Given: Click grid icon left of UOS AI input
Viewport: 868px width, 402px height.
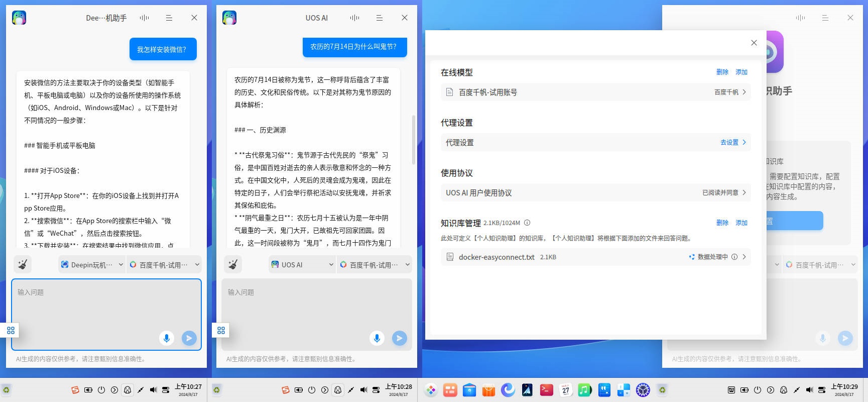Looking at the screenshot, I should (221, 330).
